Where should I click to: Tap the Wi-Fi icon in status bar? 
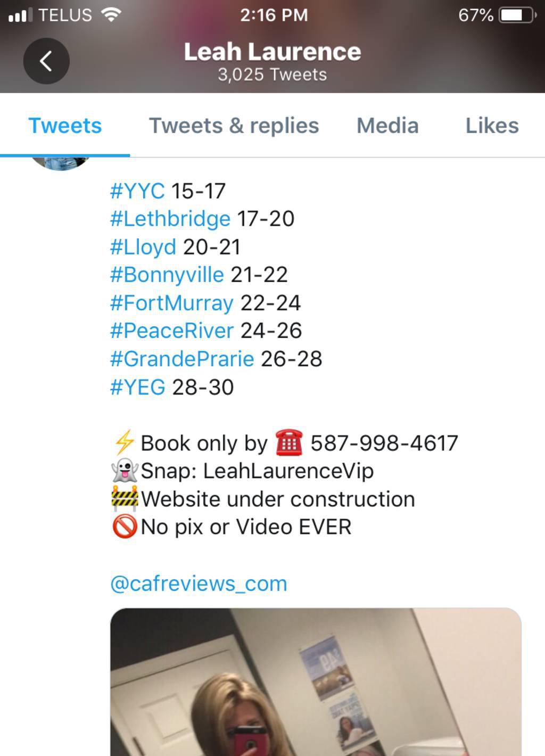point(111,14)
